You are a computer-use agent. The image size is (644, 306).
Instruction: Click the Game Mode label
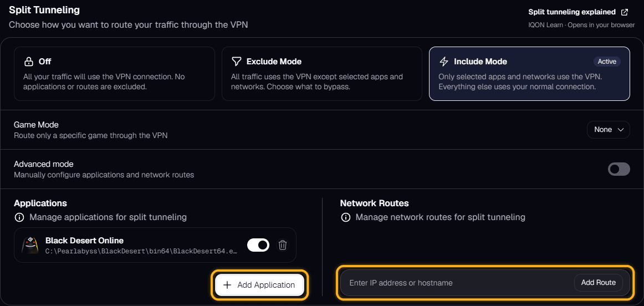click(36, 125)
